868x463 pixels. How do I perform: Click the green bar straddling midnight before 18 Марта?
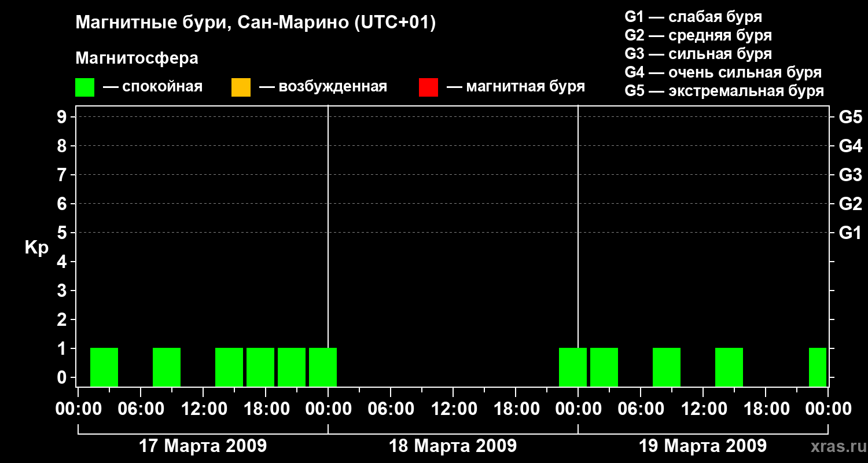pyautogui.click(x=323, y=367)
